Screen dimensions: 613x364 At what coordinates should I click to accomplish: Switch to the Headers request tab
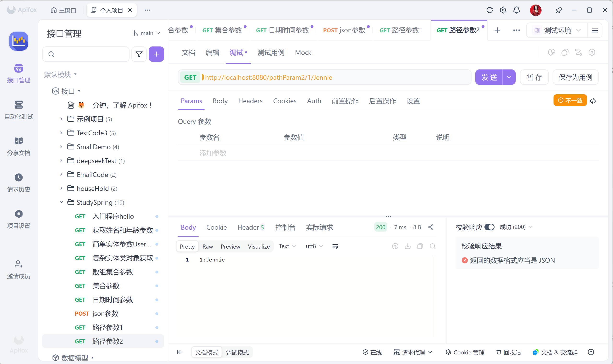coord(250,101)
